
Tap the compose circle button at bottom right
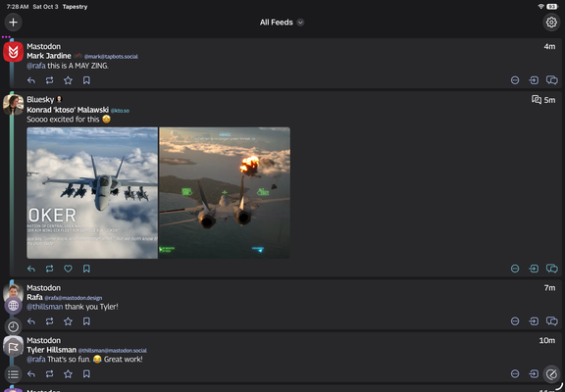click(x=551, y=374)
